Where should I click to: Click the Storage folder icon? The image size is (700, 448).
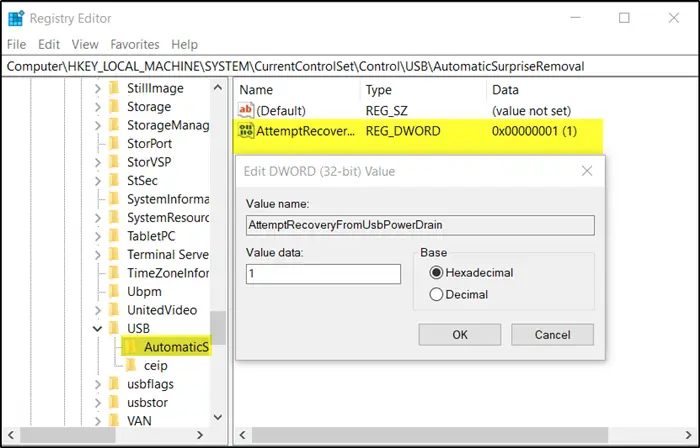[114, 106]
